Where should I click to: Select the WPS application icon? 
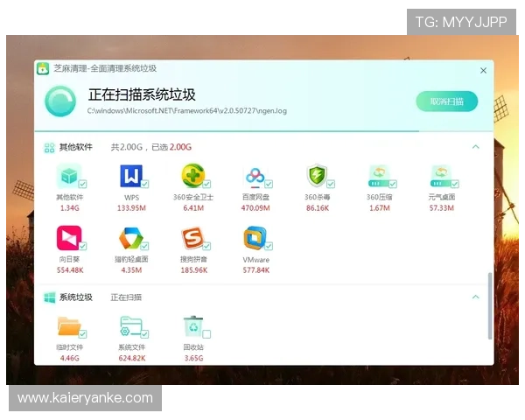coord(131,176)
